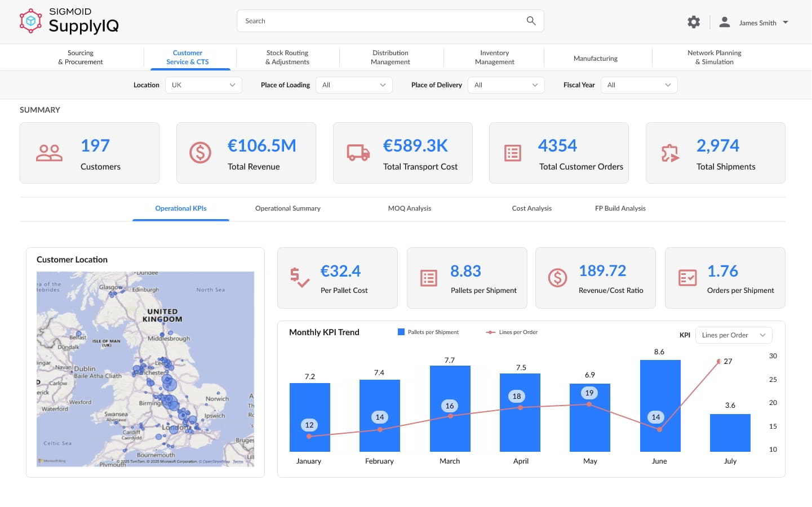812x507 pixels.
Task: Click the Total Transport Cost truck icon
Action: 358,153
